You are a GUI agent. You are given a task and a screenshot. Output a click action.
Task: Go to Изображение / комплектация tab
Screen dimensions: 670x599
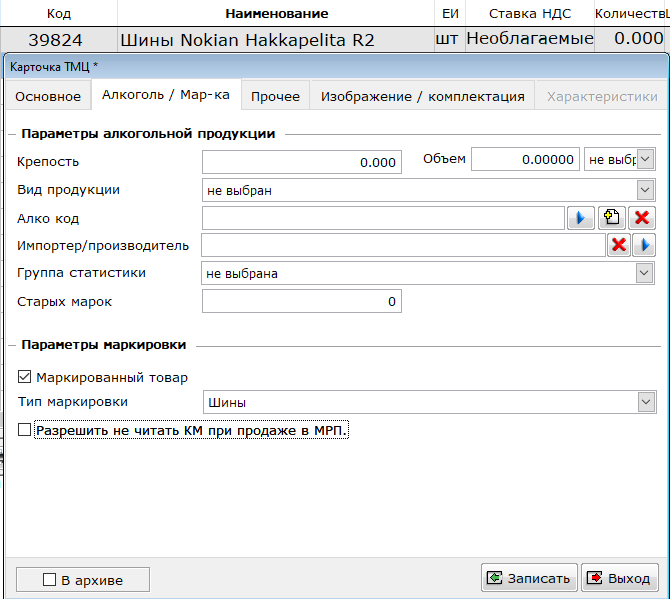(423, 97)
